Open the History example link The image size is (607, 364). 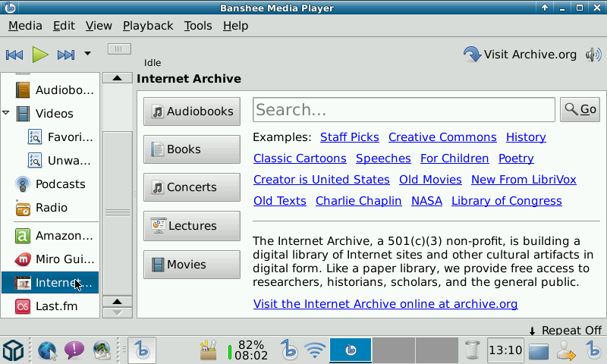(526, 137)
